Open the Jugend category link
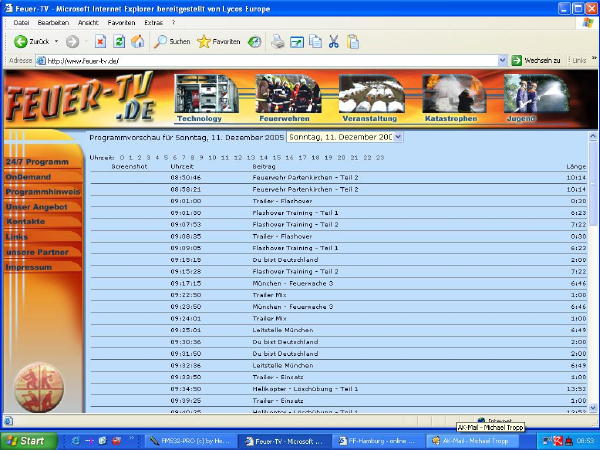The image size is (600, 450). tap(520, 119)
